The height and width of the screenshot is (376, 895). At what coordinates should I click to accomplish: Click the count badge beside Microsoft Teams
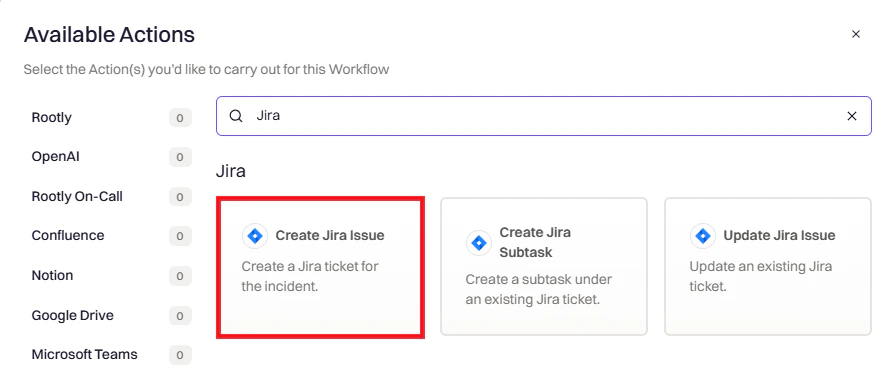(180, 355)
